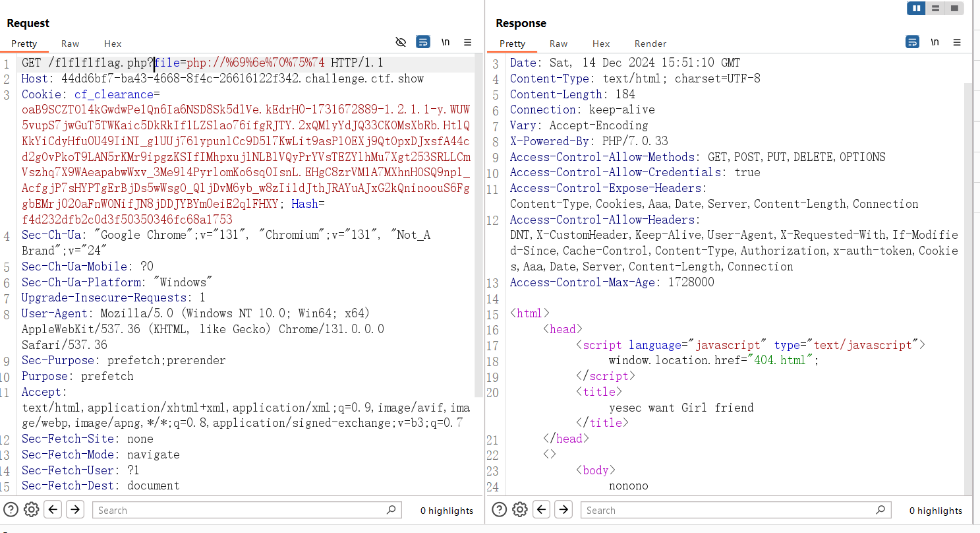Click the Access-Control-Allow-Methods header
The height and width of the screenshot is (533, 980).
698,157
